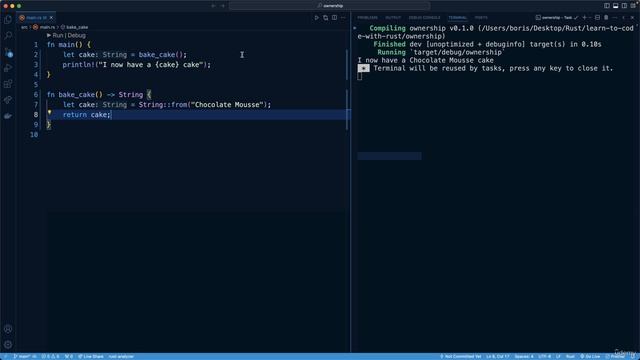Toggle the secondary side bar layout icon

tap(624, 6)
